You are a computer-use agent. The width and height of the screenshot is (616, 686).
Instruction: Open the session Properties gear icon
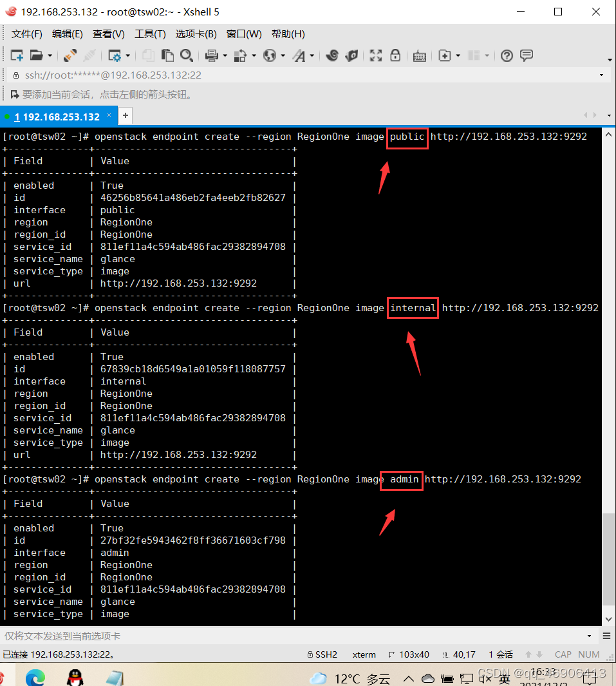pos(115,55)
